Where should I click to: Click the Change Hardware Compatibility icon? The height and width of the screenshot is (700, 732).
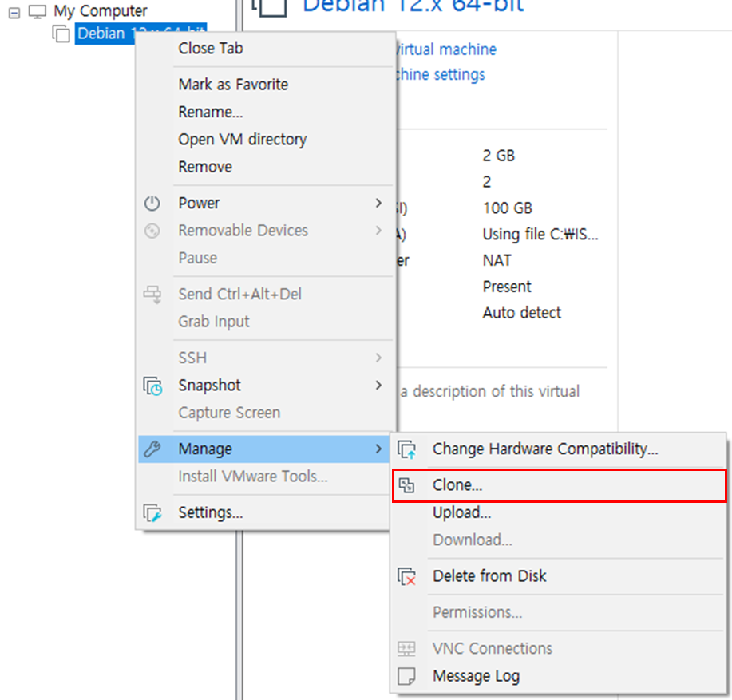click(406, 449)
